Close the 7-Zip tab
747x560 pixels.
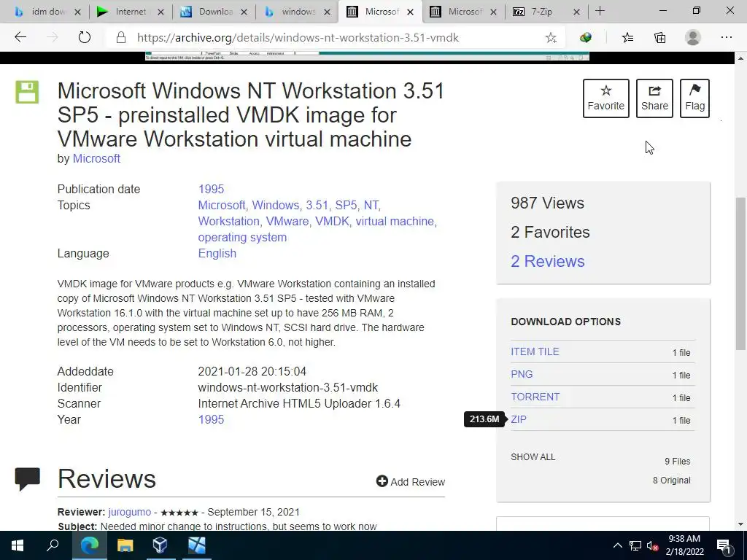click(576, 12)
